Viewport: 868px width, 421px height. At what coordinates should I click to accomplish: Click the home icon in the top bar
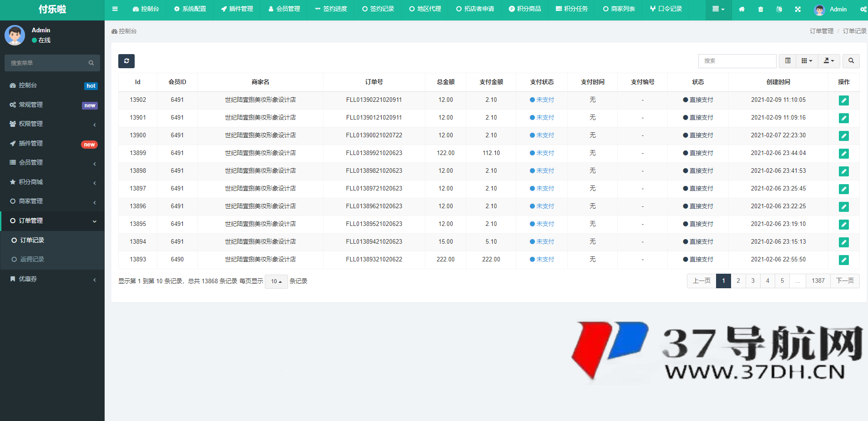742,9
